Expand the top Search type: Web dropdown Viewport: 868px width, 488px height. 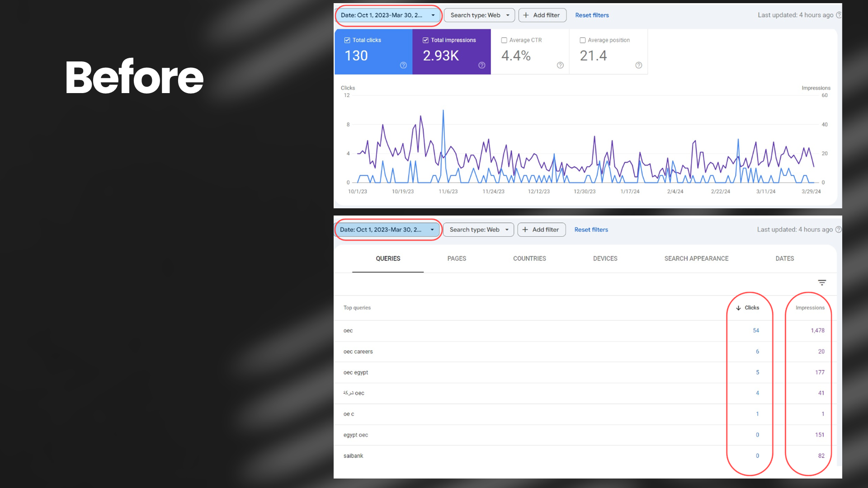coord(479,15)
